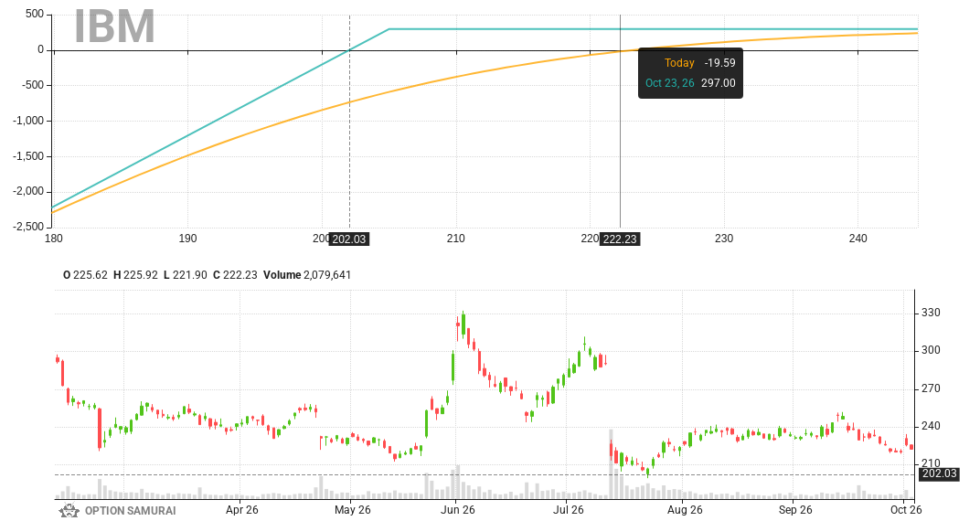Click the Option Samurai logo icon
Screen dimensions: 980x521
coord(69,510)
